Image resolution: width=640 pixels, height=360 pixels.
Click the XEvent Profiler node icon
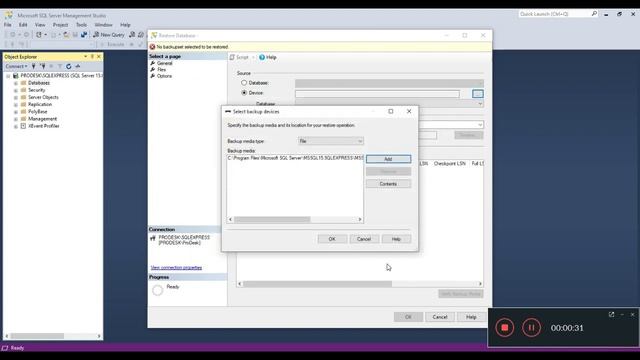tap(23, 126)
